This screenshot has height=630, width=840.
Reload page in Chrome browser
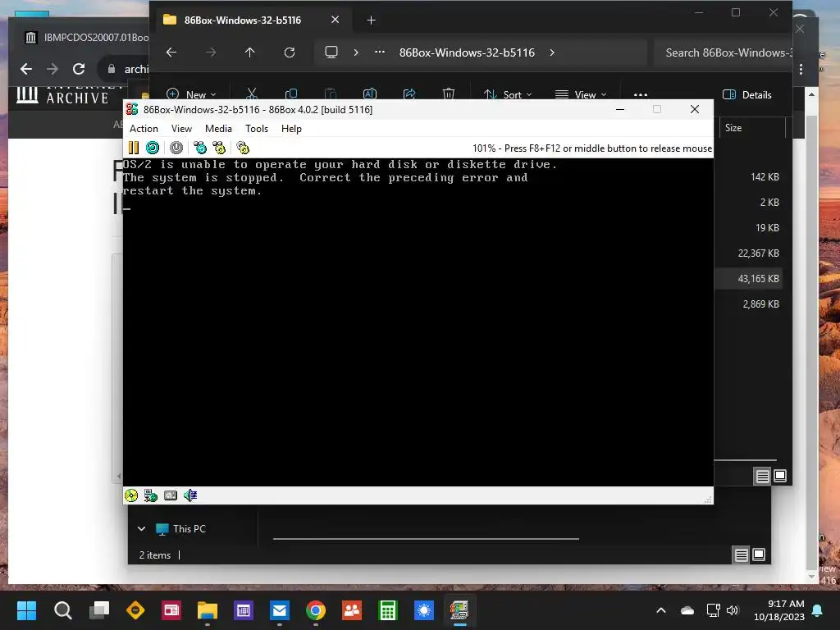[x=79, y=69]
